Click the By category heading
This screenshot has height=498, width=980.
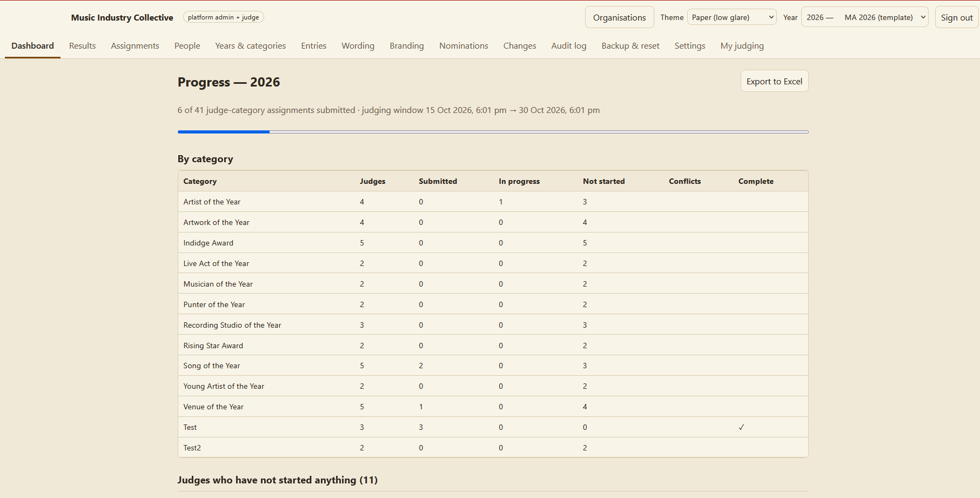click(x=205, y=159)
